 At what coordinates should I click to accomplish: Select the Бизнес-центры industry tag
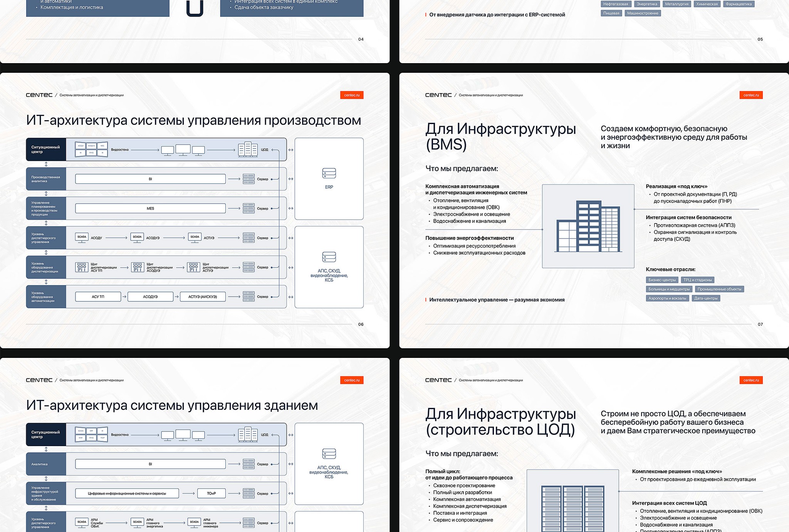(x=662, y=280)
